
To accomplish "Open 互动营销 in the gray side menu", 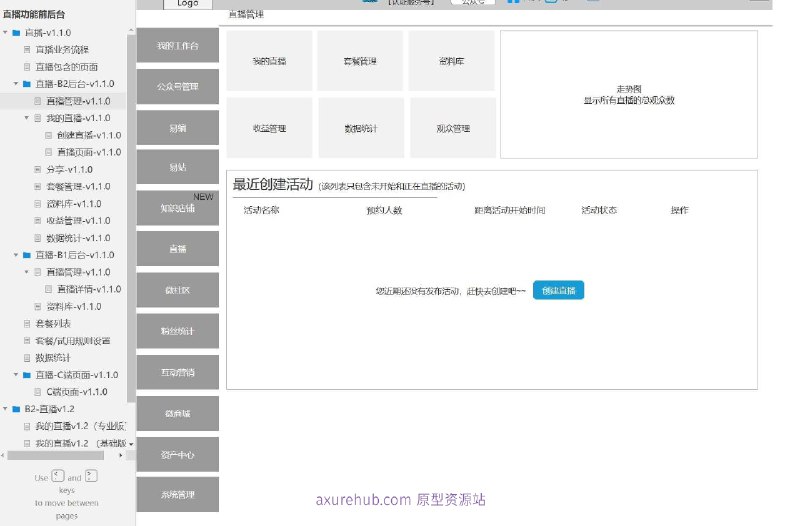I will point(178,372).
